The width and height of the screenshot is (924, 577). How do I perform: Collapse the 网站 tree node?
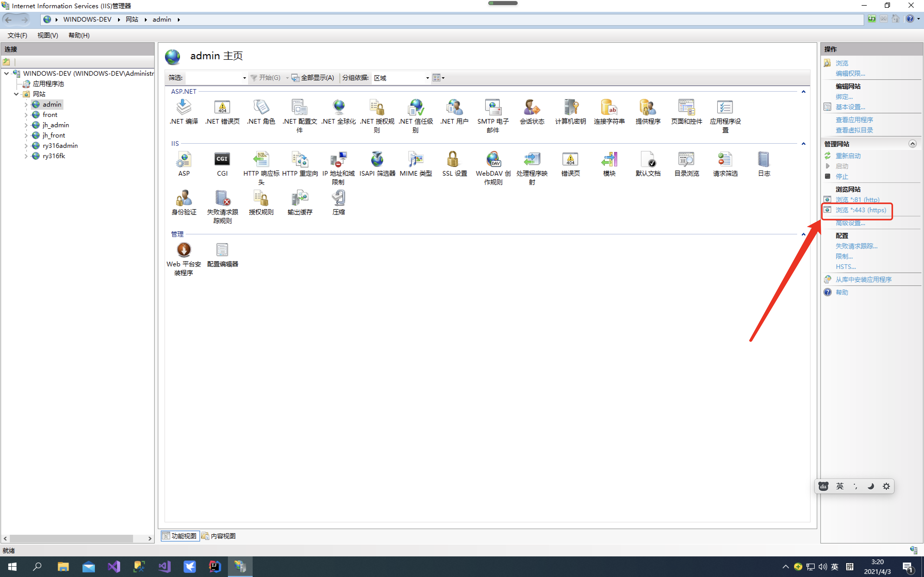click(16, 94)
